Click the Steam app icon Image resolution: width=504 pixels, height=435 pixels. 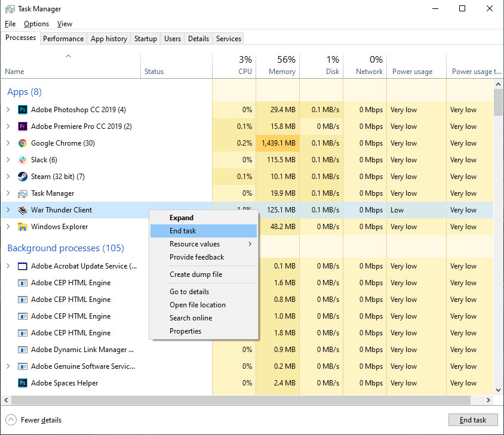click(23, 177)
